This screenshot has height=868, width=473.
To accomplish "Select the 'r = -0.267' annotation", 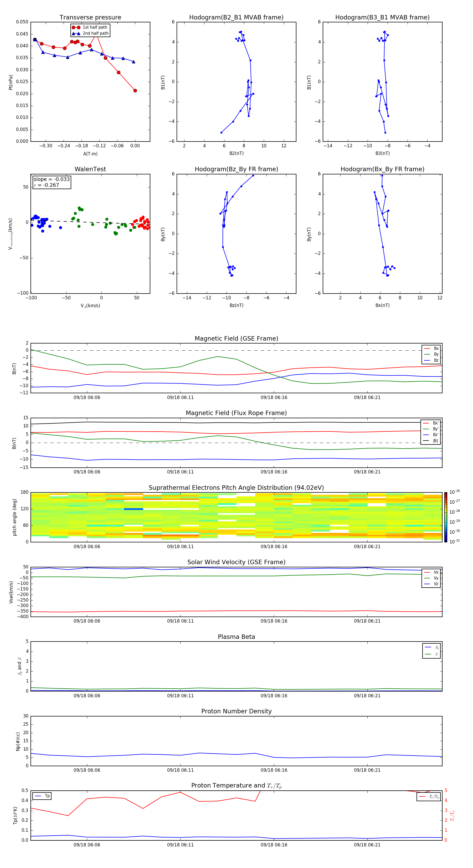I will [47, 185].
